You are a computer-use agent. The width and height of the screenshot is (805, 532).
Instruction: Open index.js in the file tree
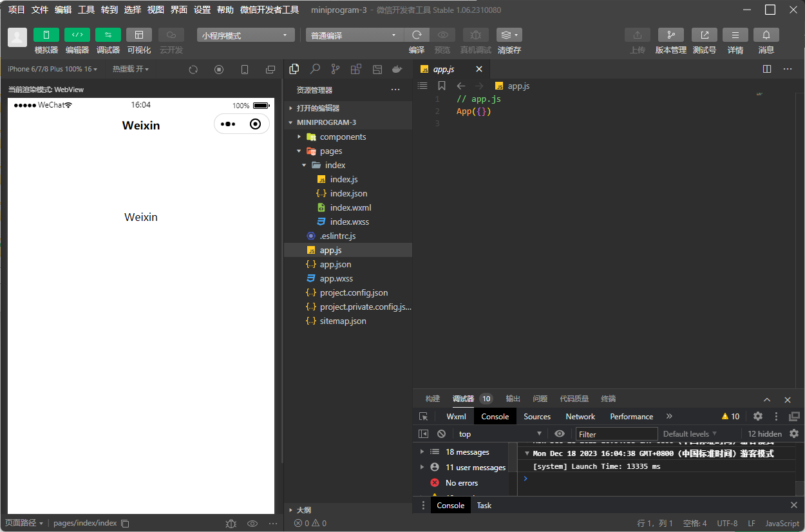click(x=348, y=179)
